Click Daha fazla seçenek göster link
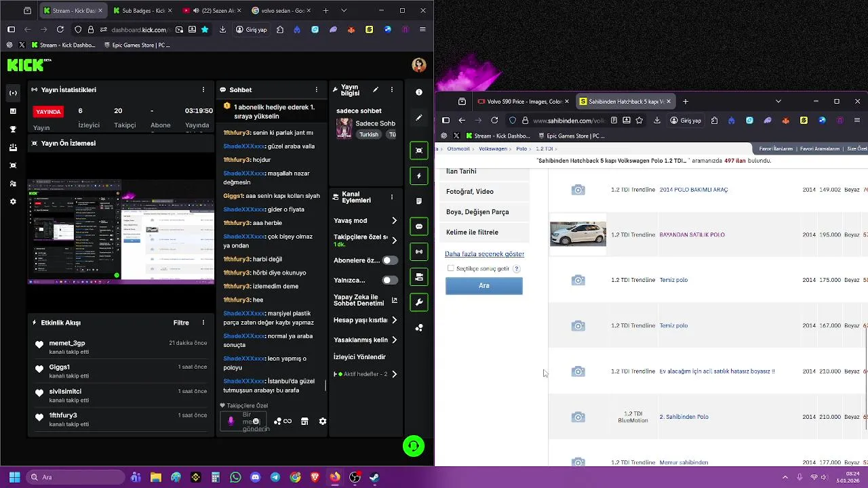 coord(484,253)
